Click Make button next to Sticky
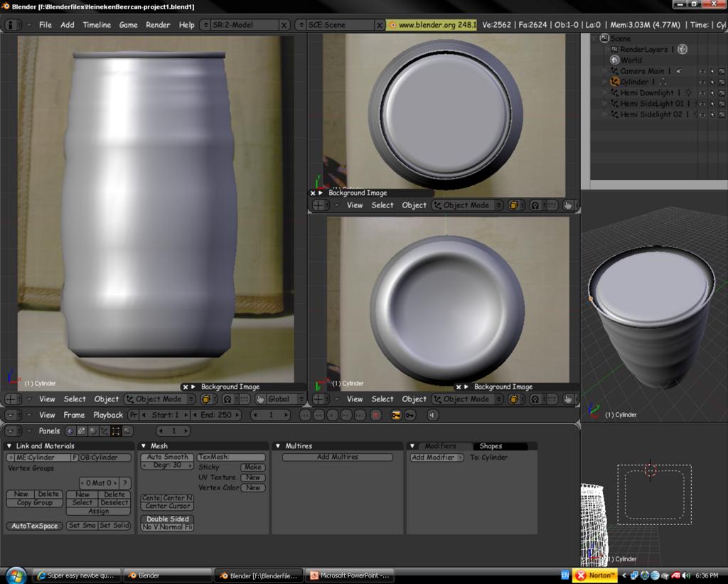This screenshot has height=584, width=728. (x=253, y=467)
